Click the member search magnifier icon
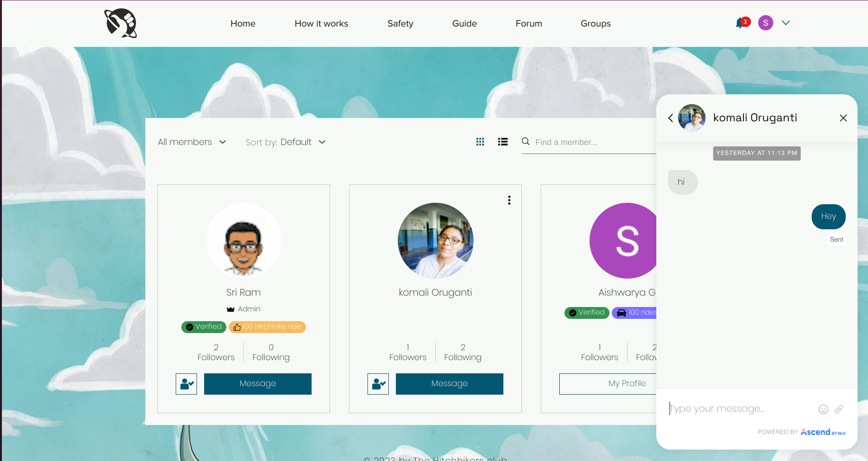 click(x=526, y=141)
